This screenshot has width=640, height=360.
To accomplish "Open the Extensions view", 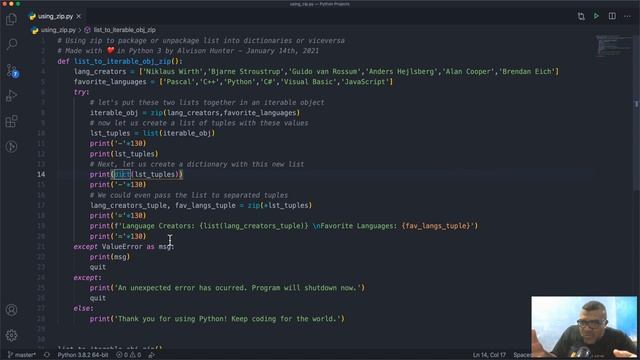I will coord(11,121).
